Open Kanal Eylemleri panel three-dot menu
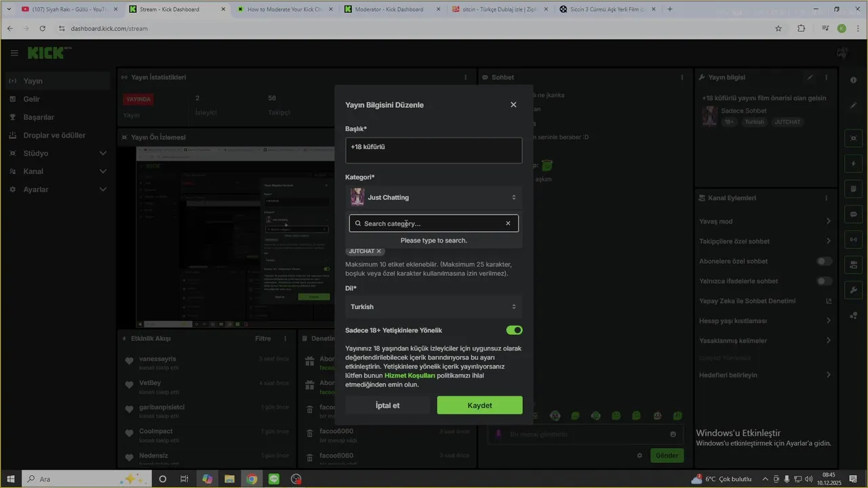The height and width of the screenshot is (488, 868). pos(827,198)
